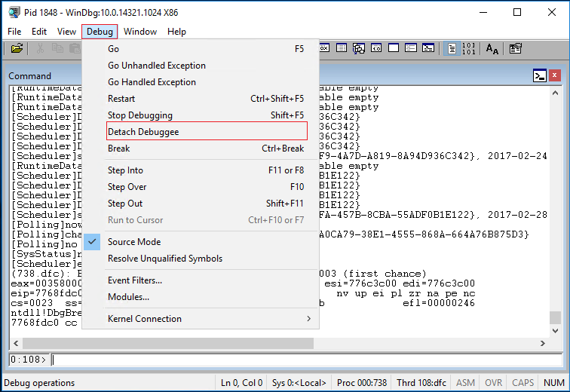570x392 pixels.
Task: Click the Copy toolbar icon
Action: 57,48
